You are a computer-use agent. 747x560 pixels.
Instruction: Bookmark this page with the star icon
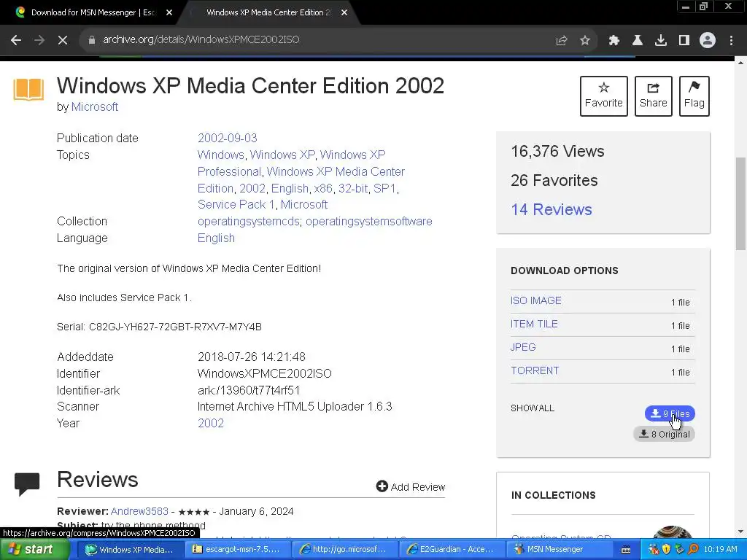click(x=585, y=41)
